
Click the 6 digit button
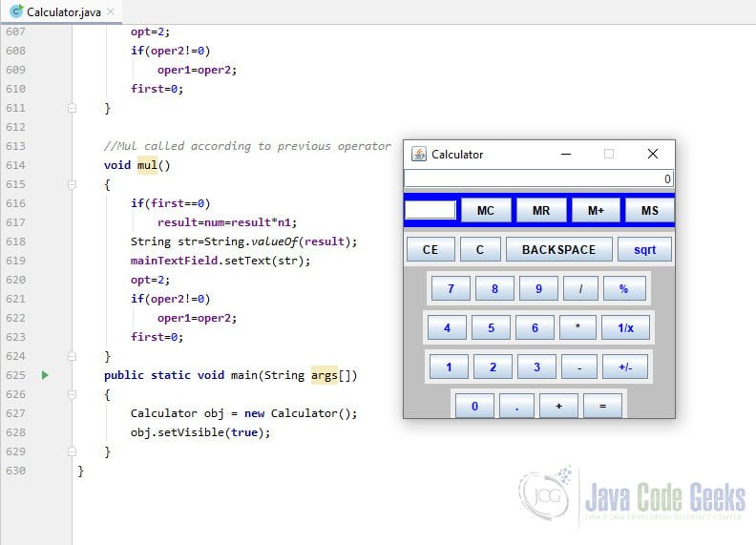tap(535, 327)
